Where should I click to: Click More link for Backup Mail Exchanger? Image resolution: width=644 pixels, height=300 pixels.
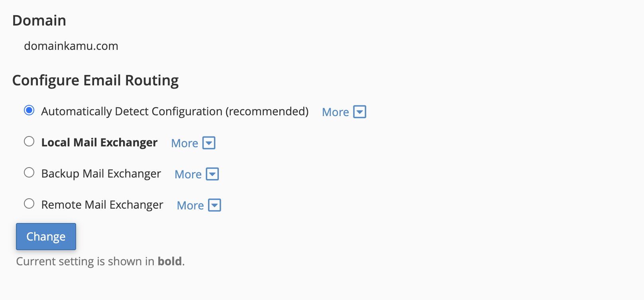pos(188,174)
